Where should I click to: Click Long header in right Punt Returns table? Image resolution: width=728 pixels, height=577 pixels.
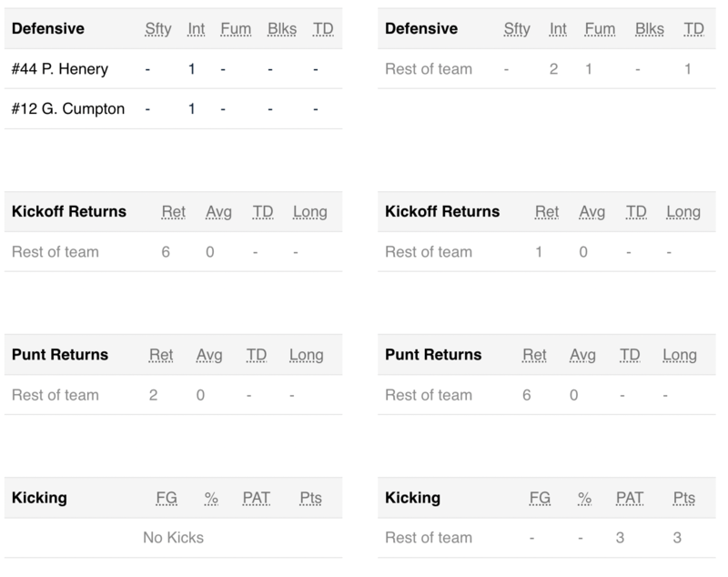click(680, 355)
